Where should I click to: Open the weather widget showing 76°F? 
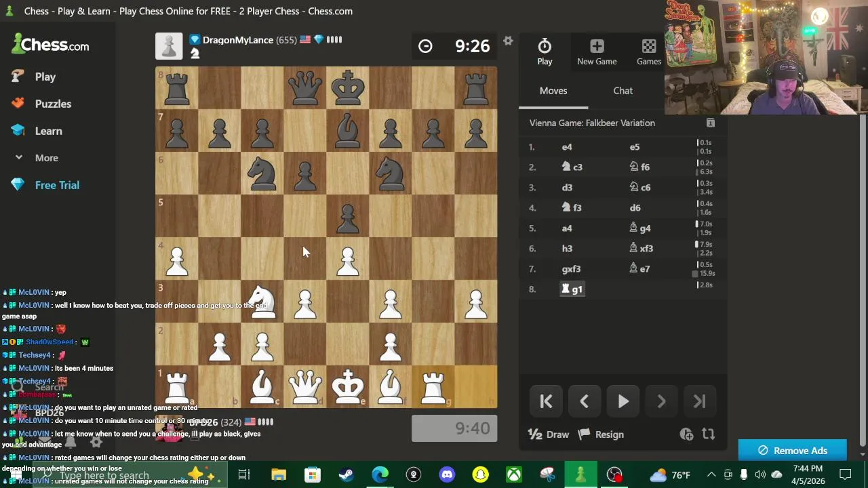coord(670,474)
